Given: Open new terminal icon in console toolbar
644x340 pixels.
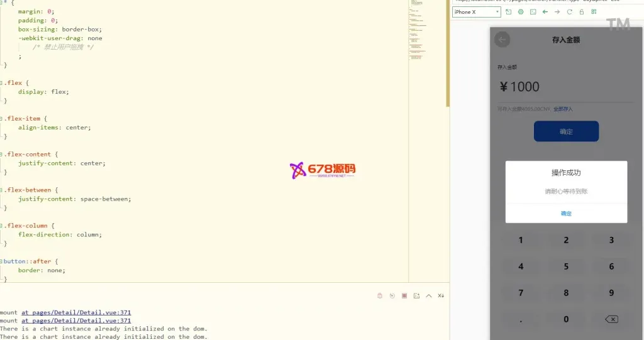Looking at the screenshot, I should point(416,295).
